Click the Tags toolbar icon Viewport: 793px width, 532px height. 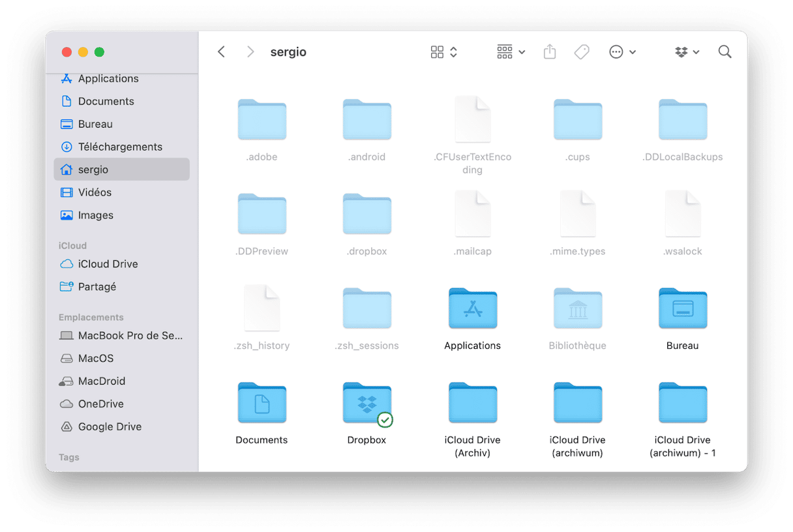582,52
